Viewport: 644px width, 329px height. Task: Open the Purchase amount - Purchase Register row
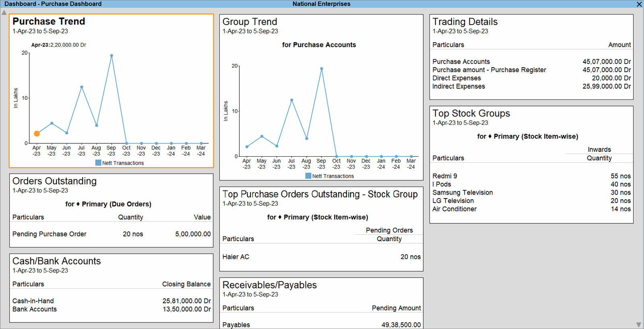pos(532,70)
